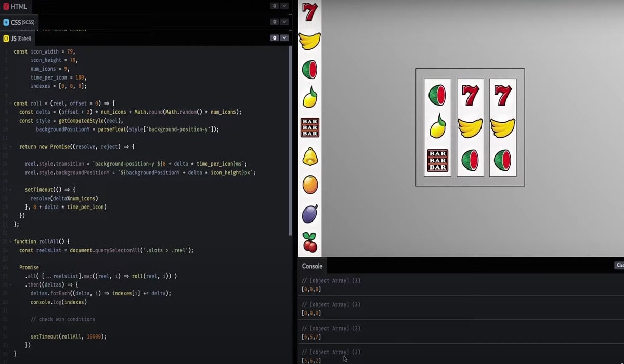
Task: Click the BAR symbol in the sprite strip
Action: pos(310,127)
